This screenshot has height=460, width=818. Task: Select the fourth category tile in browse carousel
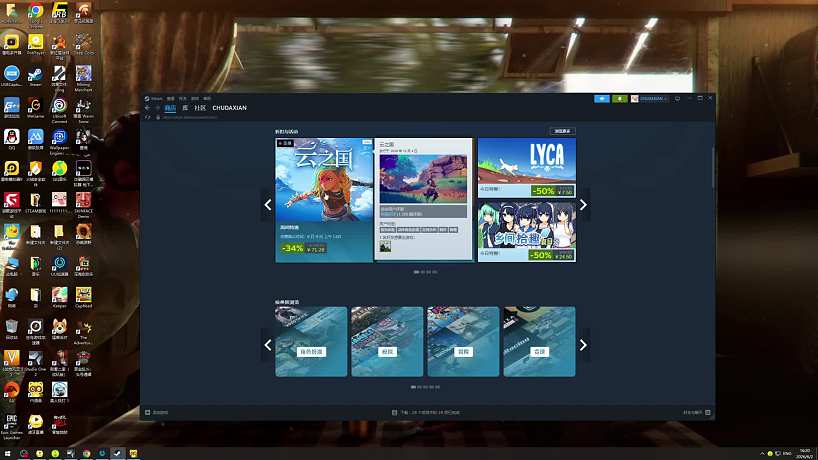pos(539,342)
